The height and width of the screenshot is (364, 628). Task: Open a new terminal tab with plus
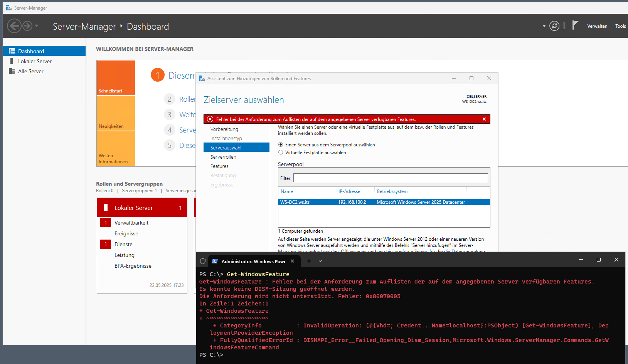[x=309, y=261]
